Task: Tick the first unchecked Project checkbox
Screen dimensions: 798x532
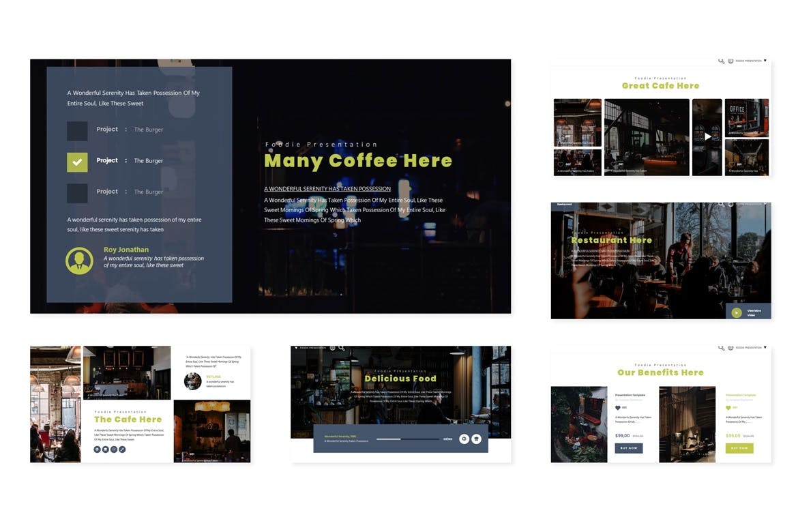Action: click(x=77, y=131)
